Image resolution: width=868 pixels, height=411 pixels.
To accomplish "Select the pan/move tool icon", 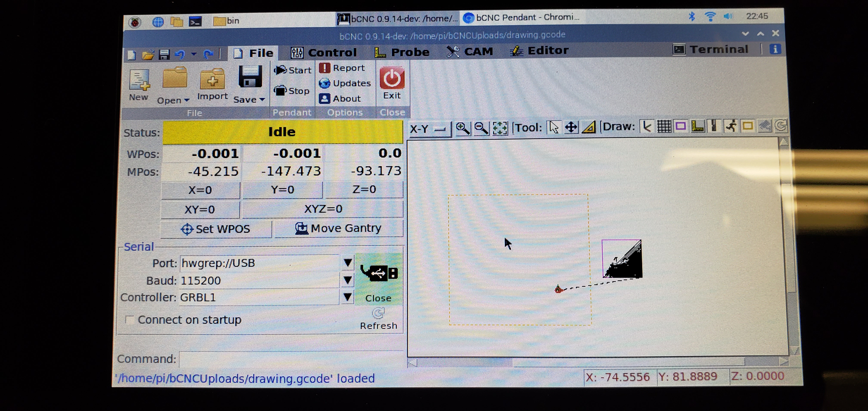I will (x=571, y=128).
